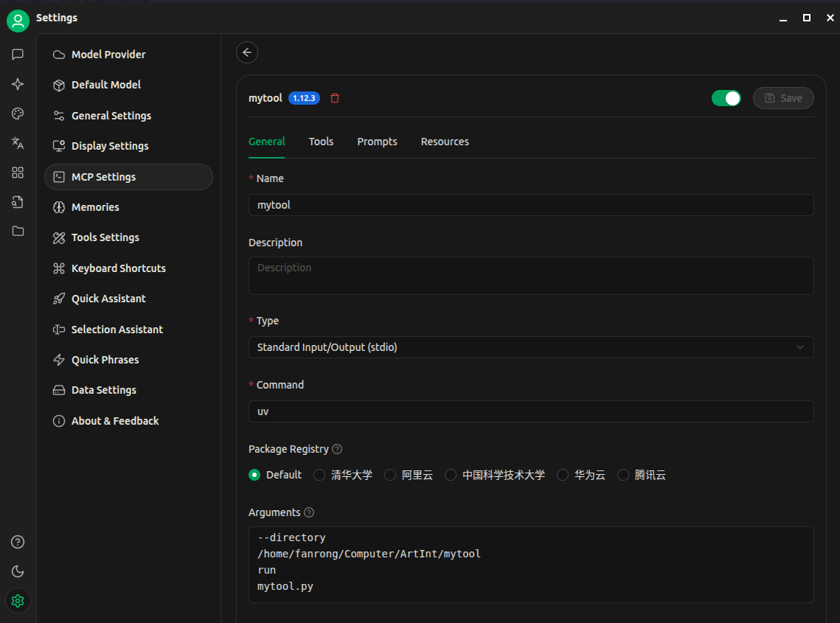Open the folder files icon in sidebar
Viewport: 840px width, 623px height.
click(18, 231)
